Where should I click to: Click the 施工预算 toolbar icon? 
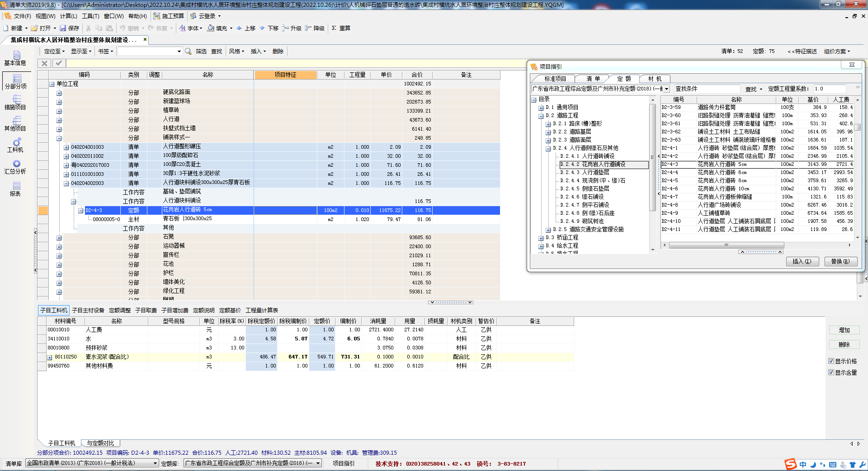click(157, 16)
